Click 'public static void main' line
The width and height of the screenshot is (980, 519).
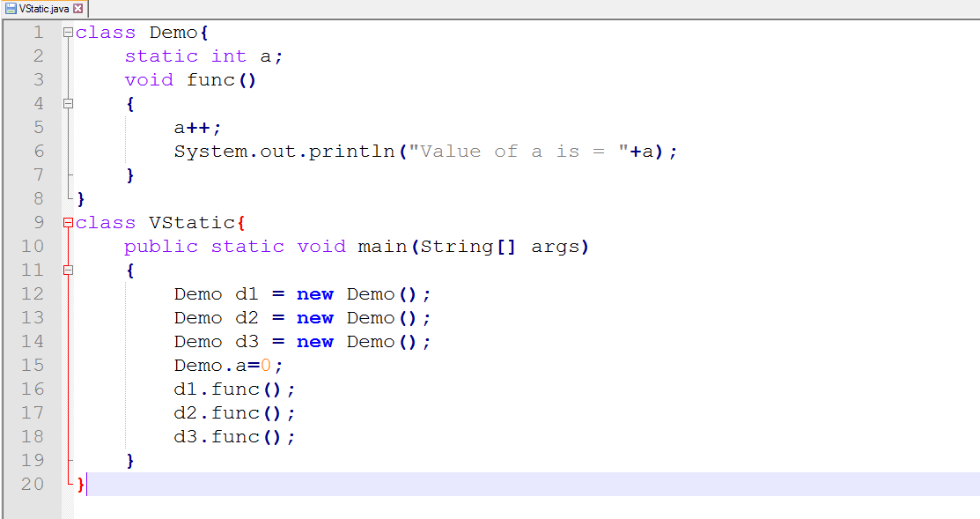357,247
